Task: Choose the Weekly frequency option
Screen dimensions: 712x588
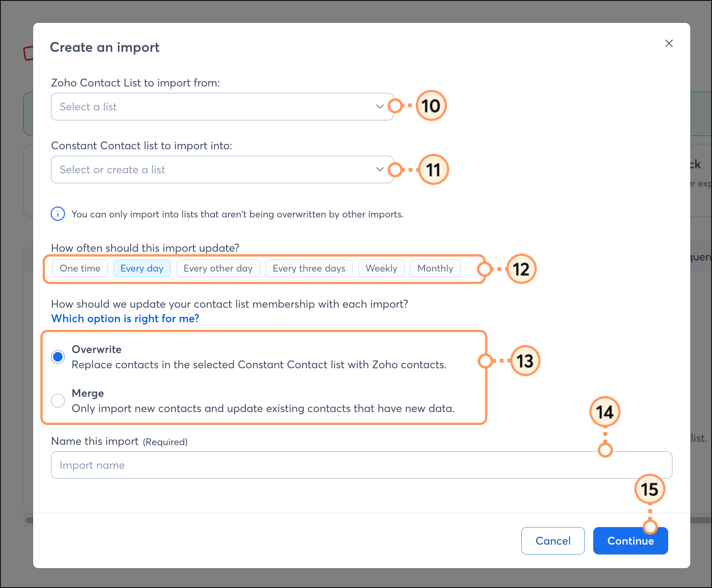Action: click(x=381, y=268)
